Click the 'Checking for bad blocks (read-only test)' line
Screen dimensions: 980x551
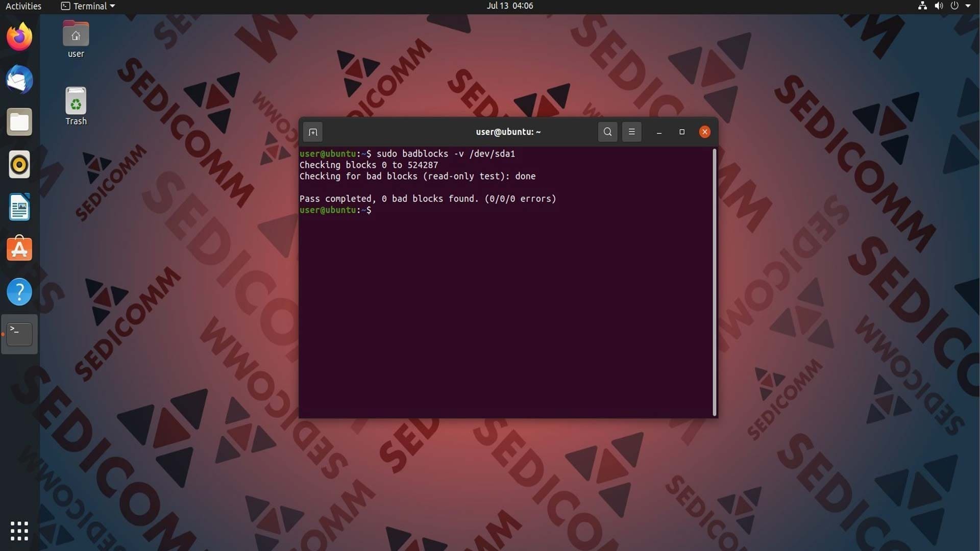click(417, 176)
